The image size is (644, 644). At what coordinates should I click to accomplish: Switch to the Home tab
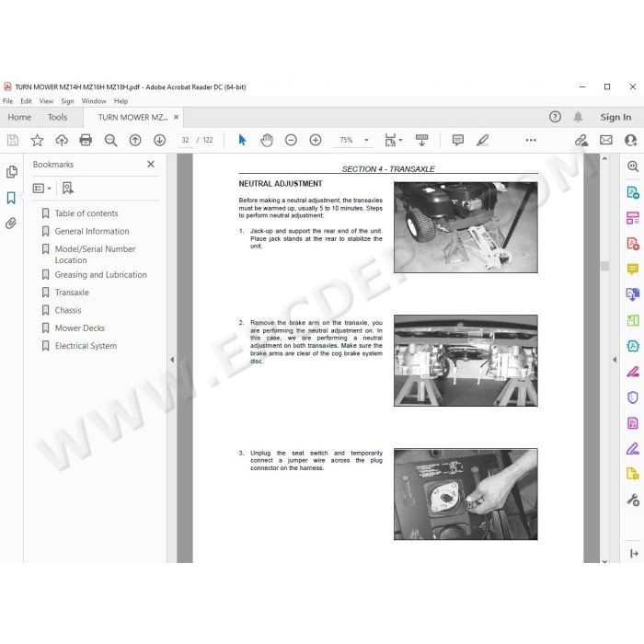(19, 117)
